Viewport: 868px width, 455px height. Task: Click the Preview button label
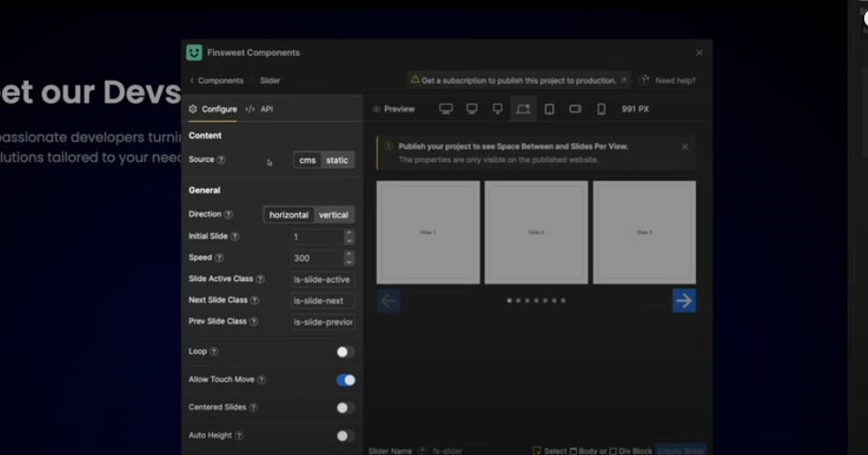pyautogui.click(x=399, y=109)
